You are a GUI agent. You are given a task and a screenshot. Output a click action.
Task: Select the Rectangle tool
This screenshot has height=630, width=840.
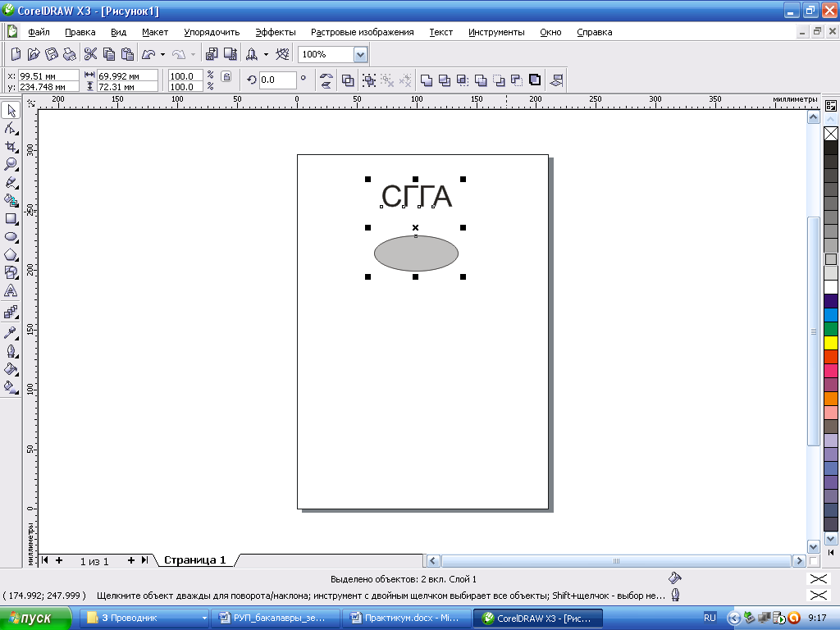11,218
